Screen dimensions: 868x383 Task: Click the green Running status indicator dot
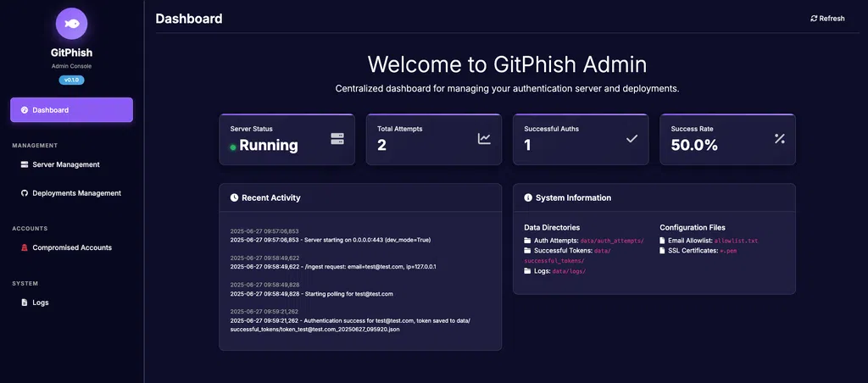pyautogui.click(x=233, y=147)
